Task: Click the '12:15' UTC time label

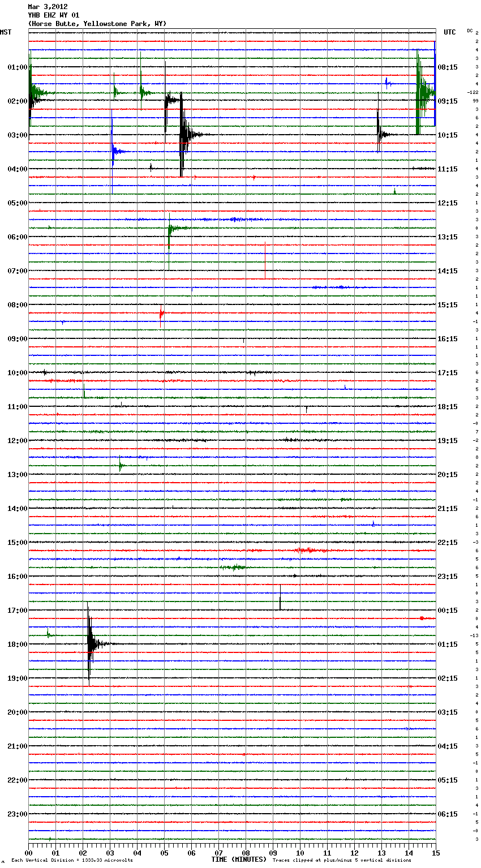Action: coord(448,203)
